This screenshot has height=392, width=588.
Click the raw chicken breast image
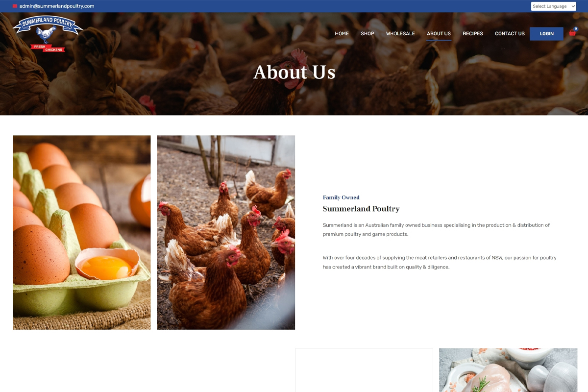(x=508, y=370)
